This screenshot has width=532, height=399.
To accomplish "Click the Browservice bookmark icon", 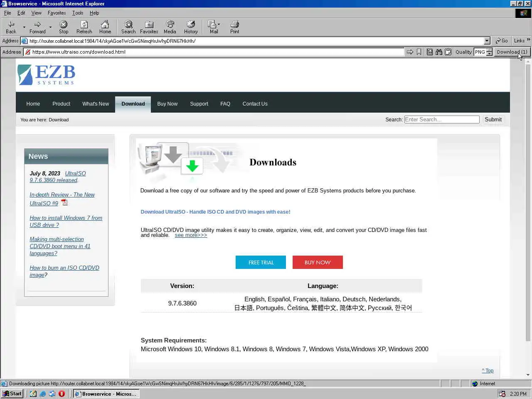I will 419,52.
